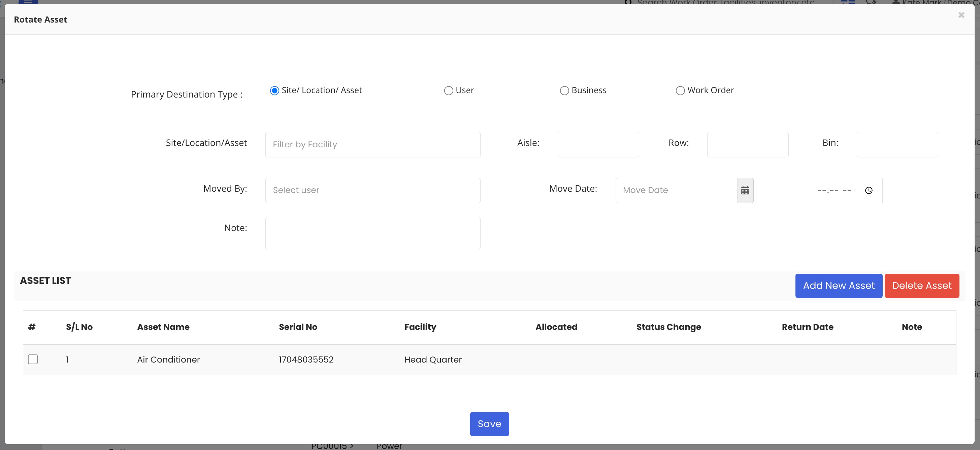Click the Asset Name column header
Screen dimensions: 980x450
tap(163, 327)
